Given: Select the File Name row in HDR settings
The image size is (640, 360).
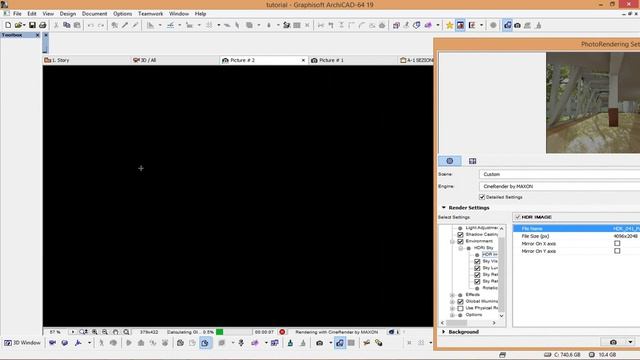Looking at the screenshot, I should pyautogui.click(x=576, y=229).
